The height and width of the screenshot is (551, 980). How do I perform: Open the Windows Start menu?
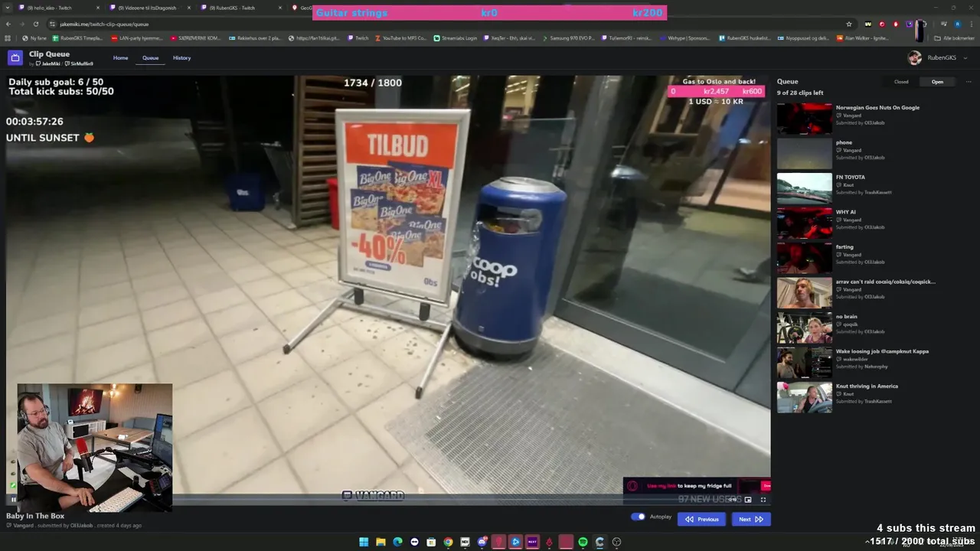(364, 542)
